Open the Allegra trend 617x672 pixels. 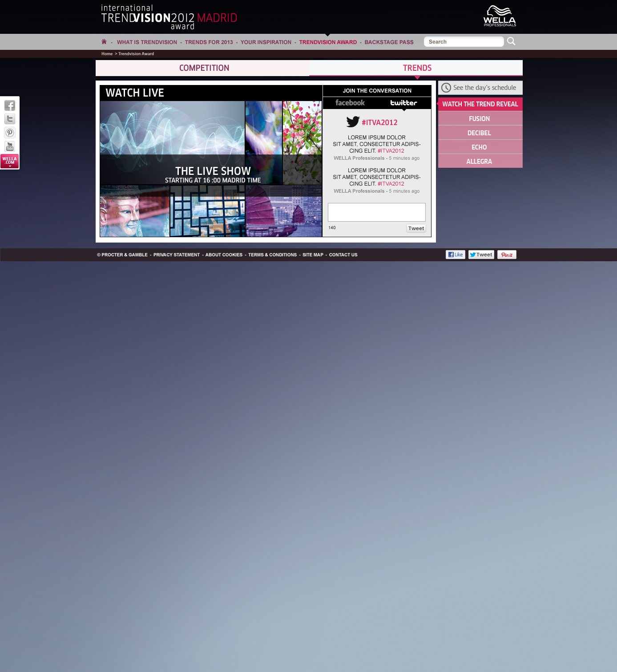tap(480, 161)
